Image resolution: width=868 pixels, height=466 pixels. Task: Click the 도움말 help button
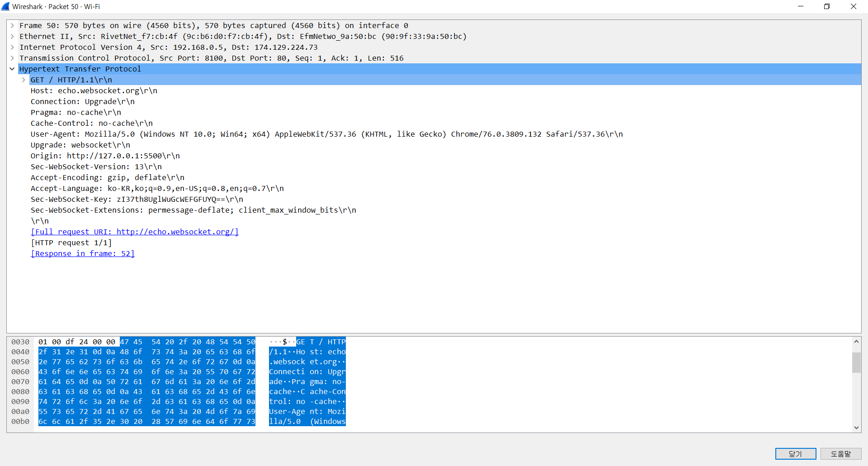pos(841,454)
